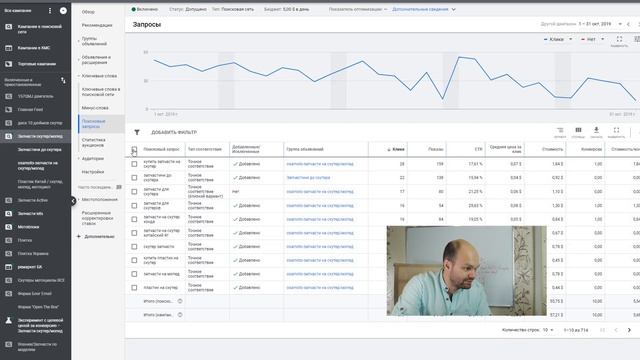Image resolution: width=640 pixels, height=360 pixels.
Task: Expand the table with the fullscreen icon
Action: coord(616,130)
